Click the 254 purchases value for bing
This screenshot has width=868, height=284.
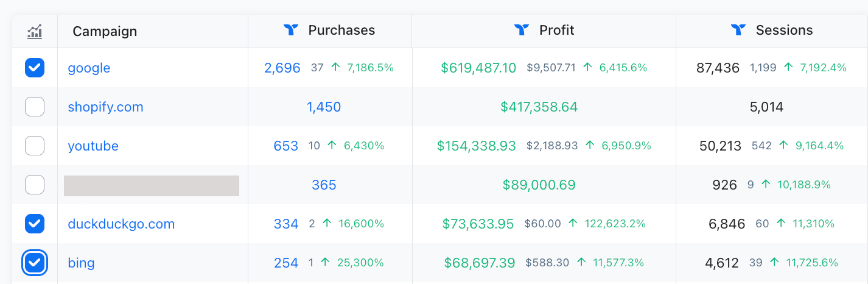click(x=286, y=263)
